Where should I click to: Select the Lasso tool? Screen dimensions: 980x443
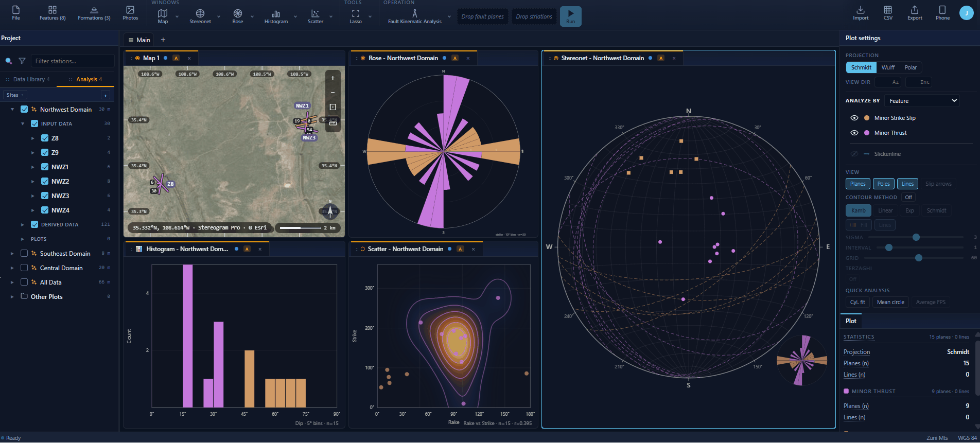(x=356, y=16)
